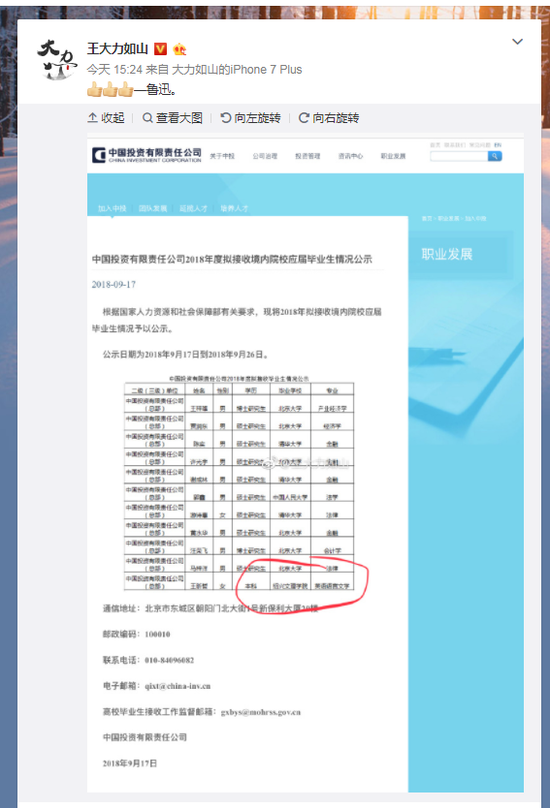View the large image via 查看大图

[x=172, y=118]
